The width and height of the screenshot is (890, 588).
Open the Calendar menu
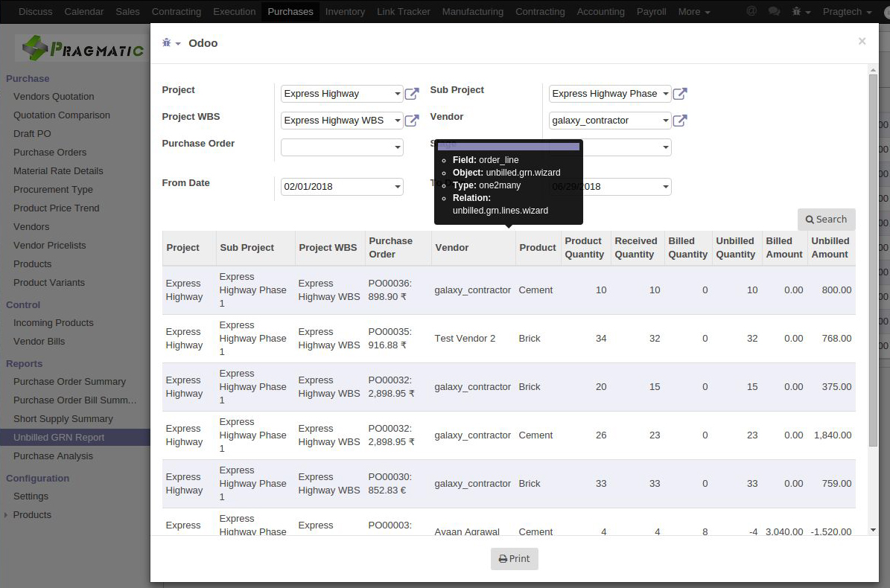[84, 11]
